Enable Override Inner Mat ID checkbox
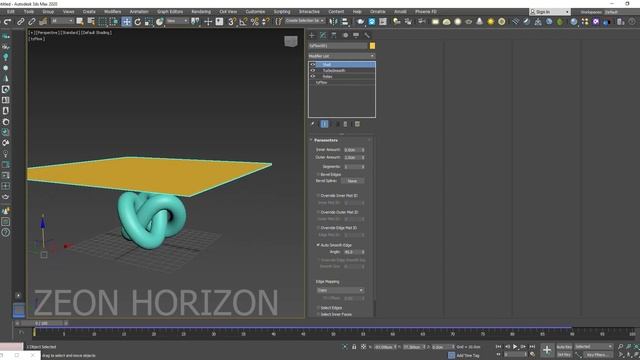The height and width of the screenshot is (360, 640). (318, 196)
